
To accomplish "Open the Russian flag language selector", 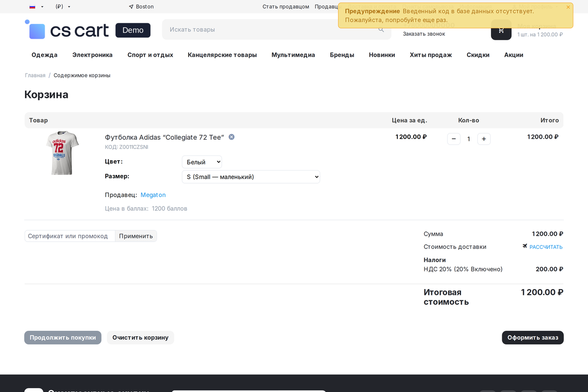I will pos(36,7).
